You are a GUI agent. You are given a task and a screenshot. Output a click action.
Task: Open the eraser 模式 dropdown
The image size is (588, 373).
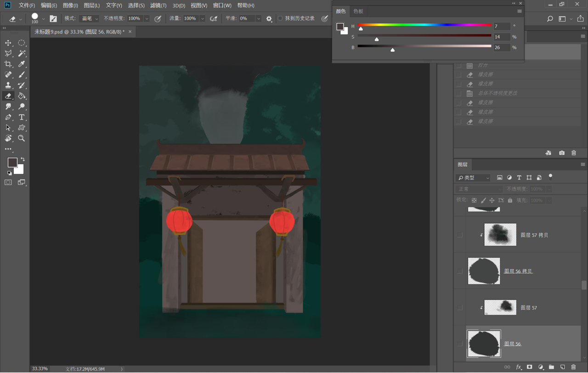coord(89,19)
